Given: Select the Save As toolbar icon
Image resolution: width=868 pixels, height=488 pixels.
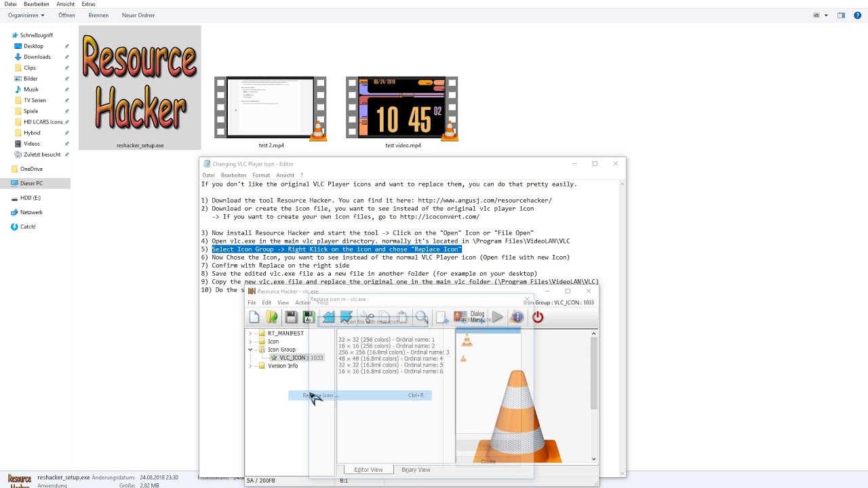Looking at the screenshot, I should pos(308,317).
